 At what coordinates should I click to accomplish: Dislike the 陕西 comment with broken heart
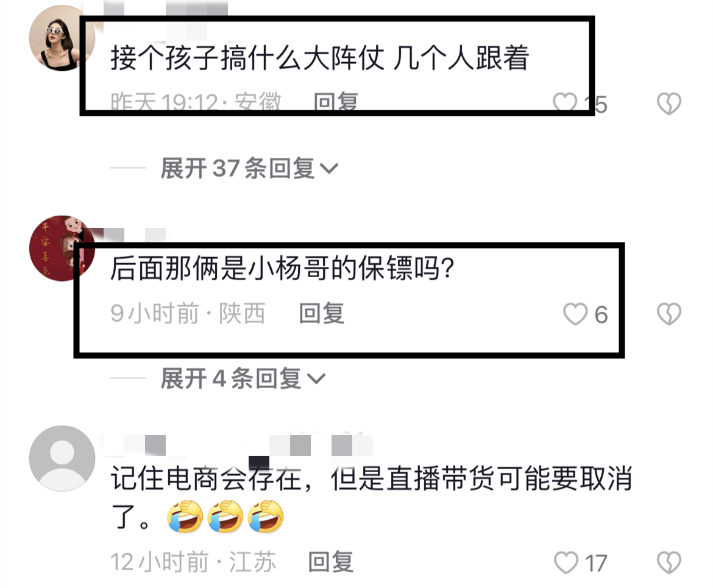669,314
